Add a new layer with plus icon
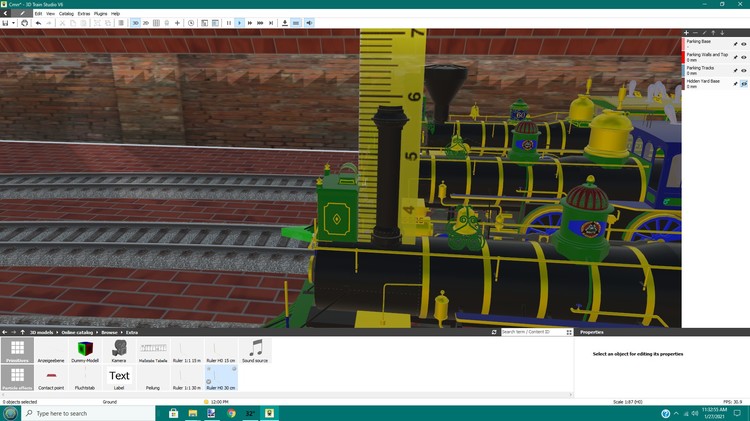The width and height of the screenshot is (750, 421). point(686,33)
